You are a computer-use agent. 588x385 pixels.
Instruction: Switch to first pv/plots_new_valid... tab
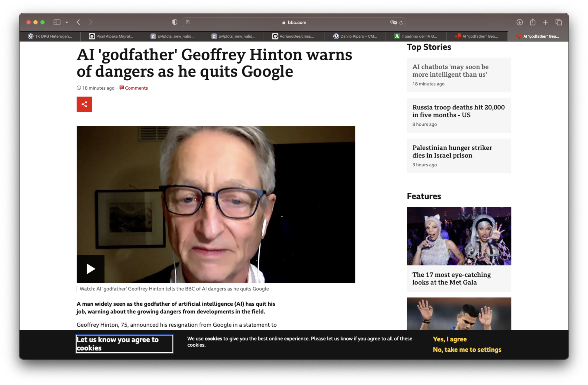(x=172, y=36)
